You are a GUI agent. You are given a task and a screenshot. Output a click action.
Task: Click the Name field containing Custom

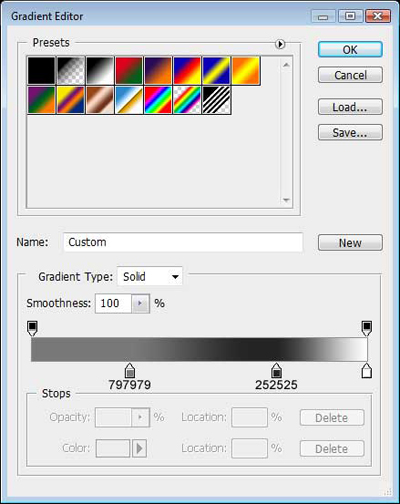click(x=183, y=242)
